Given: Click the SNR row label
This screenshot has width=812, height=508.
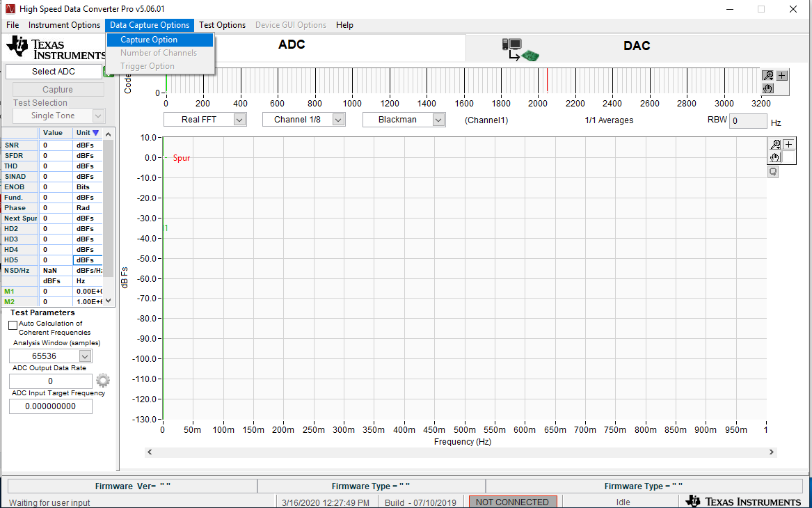Looking at the screenshot, I should tap(19, 145).
